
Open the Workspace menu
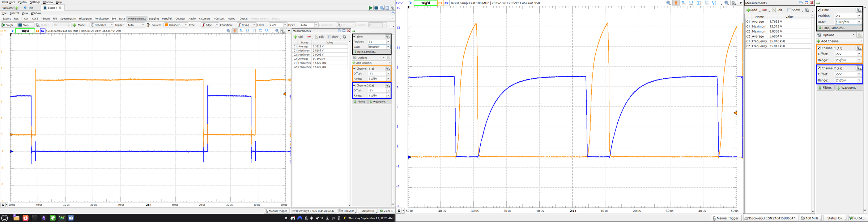click(9, 2)
